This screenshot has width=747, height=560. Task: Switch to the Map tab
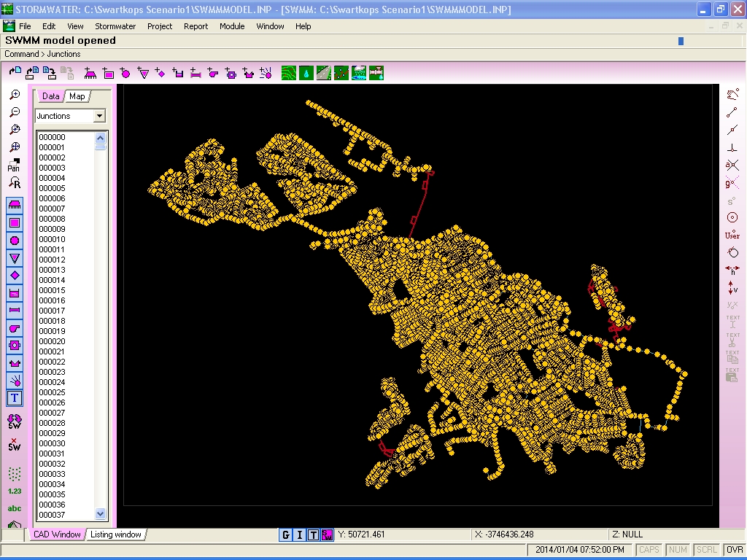(77, 96)
